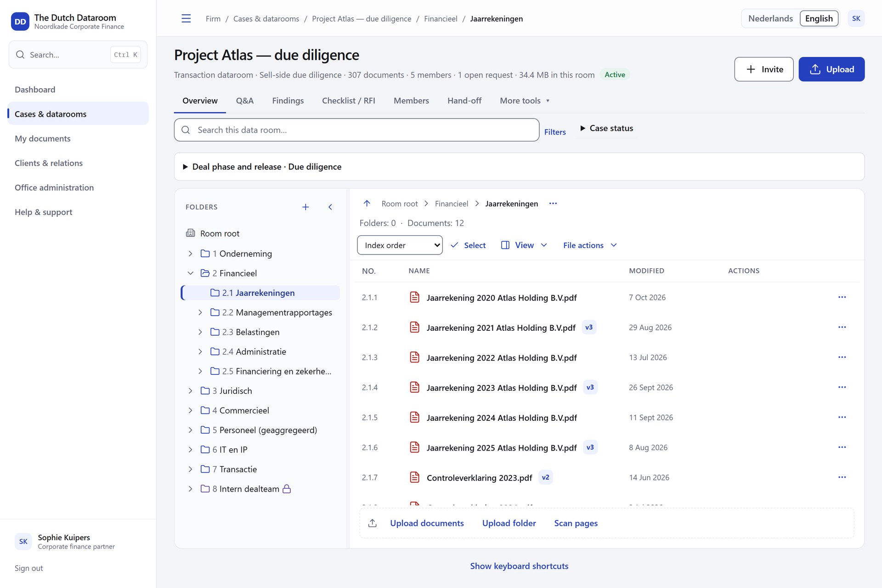Toggle Select mode for documents
Viewport: 882px width, 588px height.
point(468,245)
